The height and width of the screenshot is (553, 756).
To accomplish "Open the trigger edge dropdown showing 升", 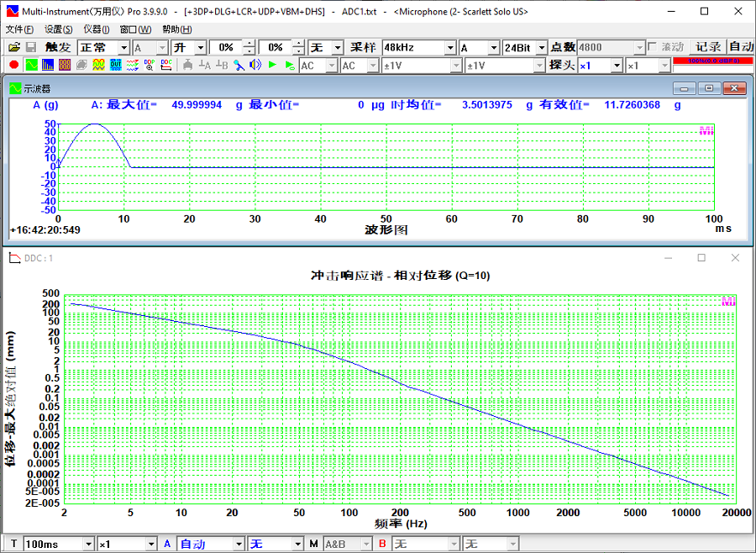I will 201,48.
